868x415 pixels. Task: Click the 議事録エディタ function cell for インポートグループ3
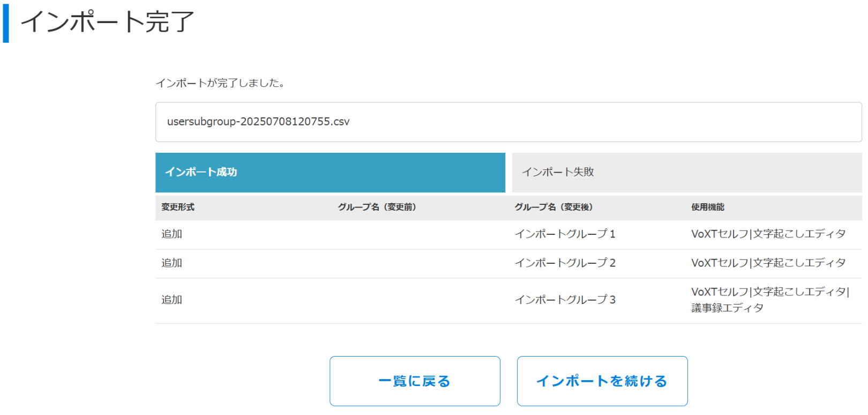727,308
